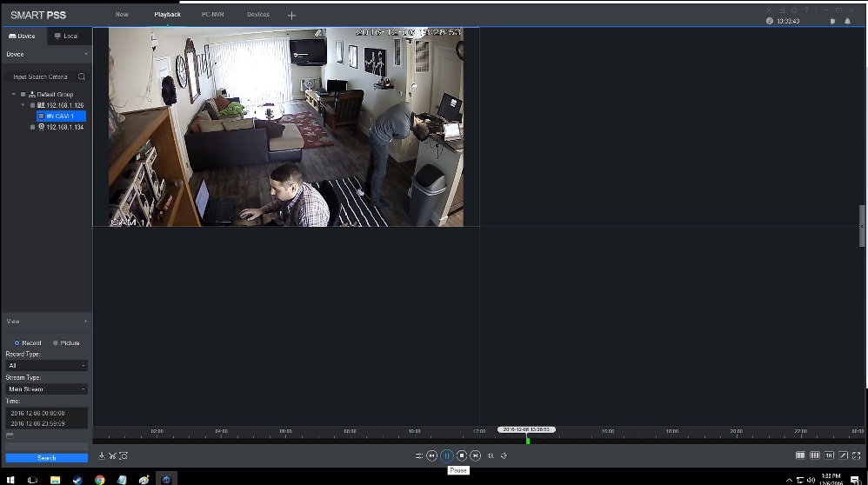
Task: Click the green timeline position marker
Action: 528,440
